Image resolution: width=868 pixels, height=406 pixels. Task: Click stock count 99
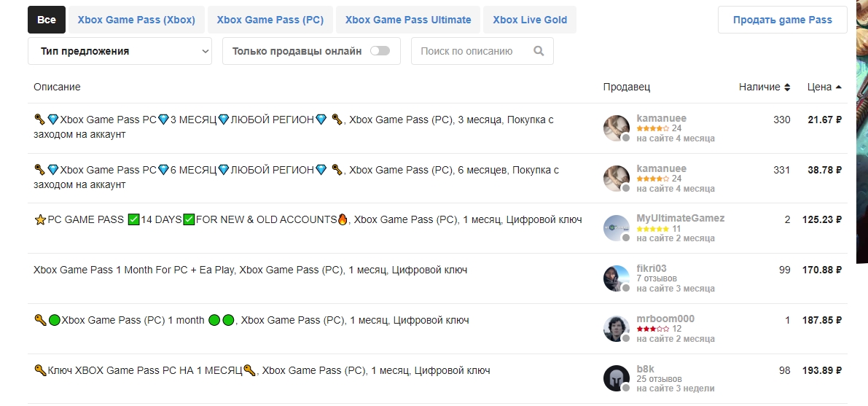coord(784,270)
